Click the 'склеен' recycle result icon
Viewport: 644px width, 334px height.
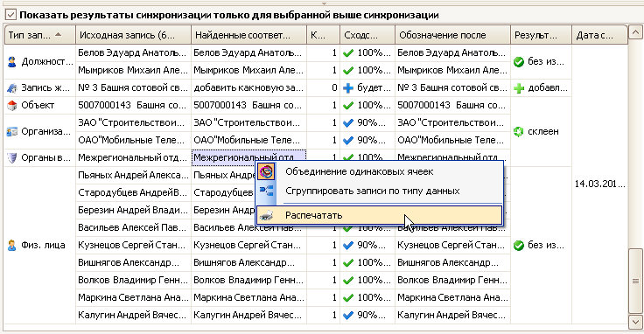pyautogui.click(x=519, y=132)
